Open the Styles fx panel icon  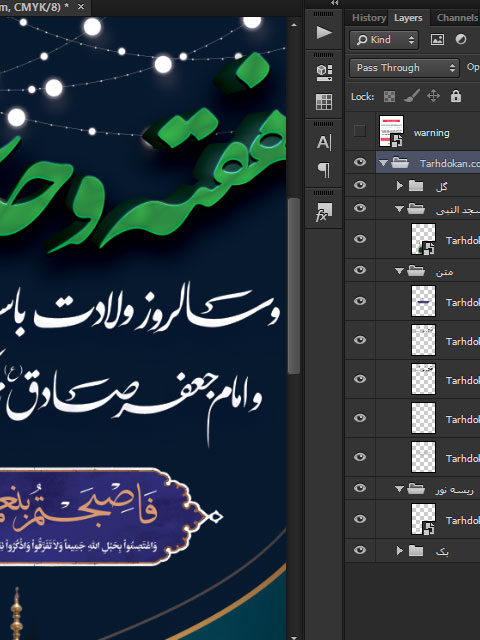tap(324, 212)
